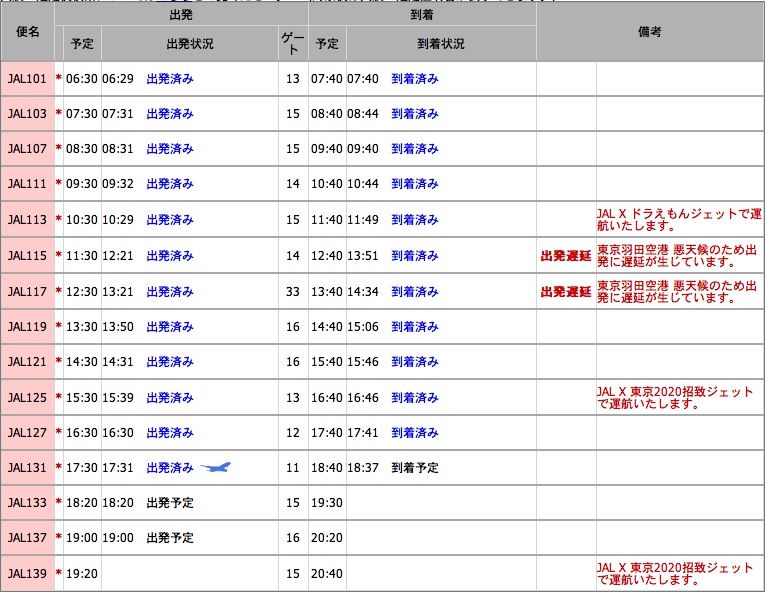Viewport: 767px width, 592px height.
Task: Click the ゲート column header
Action: tap(293, 44)
